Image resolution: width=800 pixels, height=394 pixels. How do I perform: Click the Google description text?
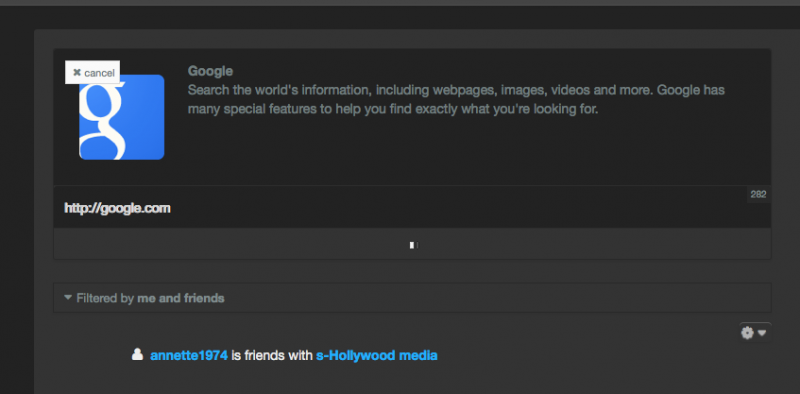[x=456, y=100]
